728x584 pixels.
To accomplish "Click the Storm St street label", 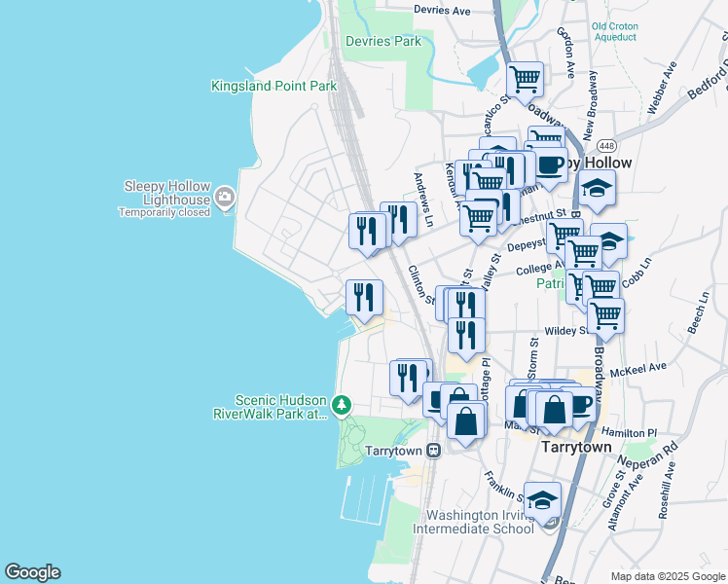I will click(x=533, y=358).
